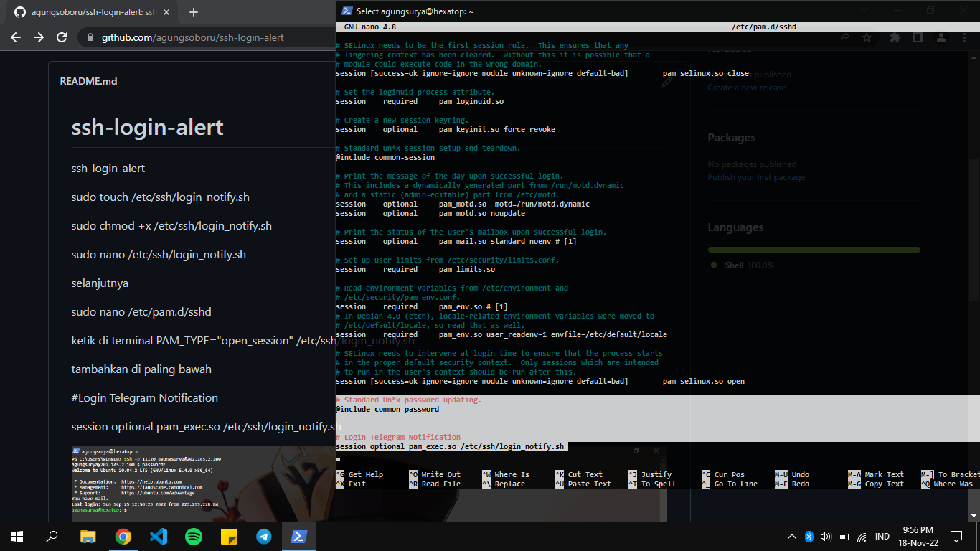This screenshot has width=980, height=551.
Task: Open Spotify from the taskbar
Action: (193, 536)
